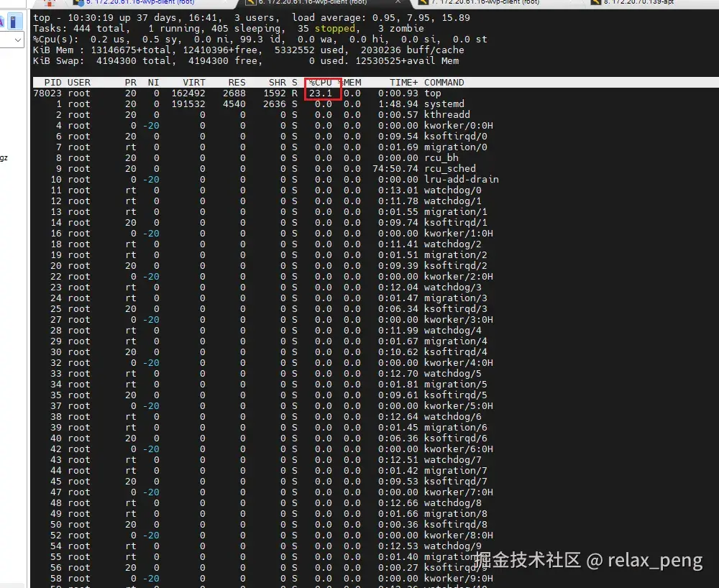Close the active session tab with X
Screen dimensions: 719x588
[x=398, y=2]
